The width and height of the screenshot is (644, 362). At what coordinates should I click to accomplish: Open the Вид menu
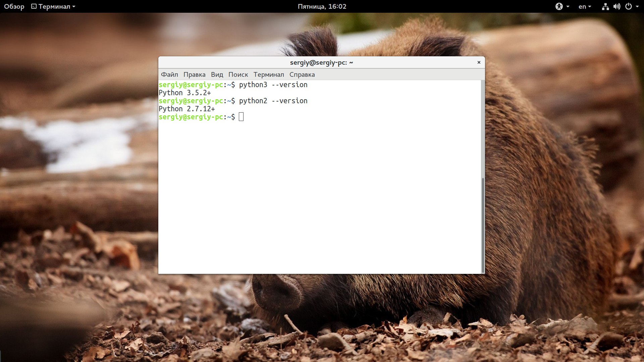pyautogui.click(x=217, y=74)
